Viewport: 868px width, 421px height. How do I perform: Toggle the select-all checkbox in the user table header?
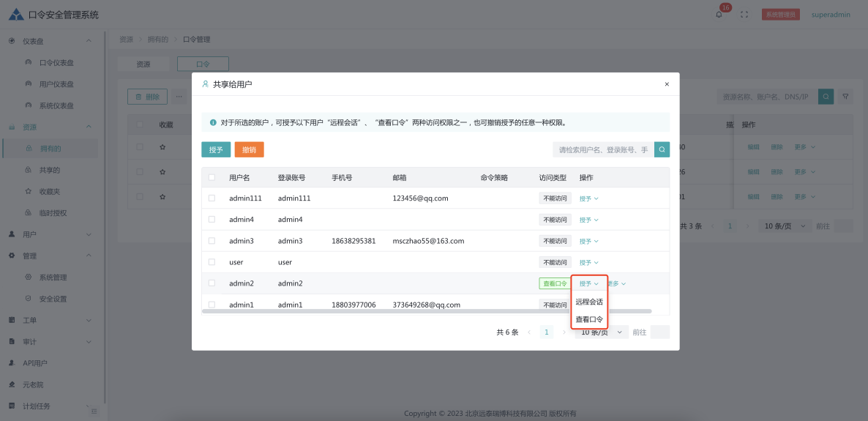pos(212,177)
